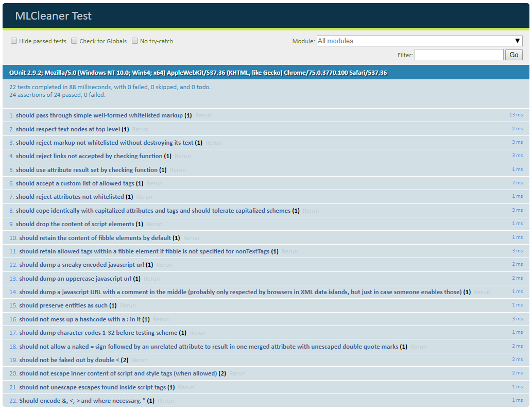Screen dimensions: 532x411
Task: Rerun test 12 on sneaky encoded javascript url
Action: point(164,265)
